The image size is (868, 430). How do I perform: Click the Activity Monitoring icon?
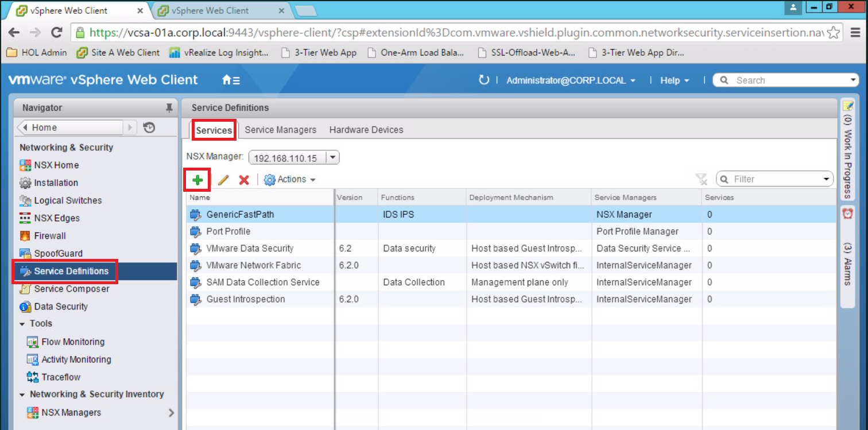point(33,360)
